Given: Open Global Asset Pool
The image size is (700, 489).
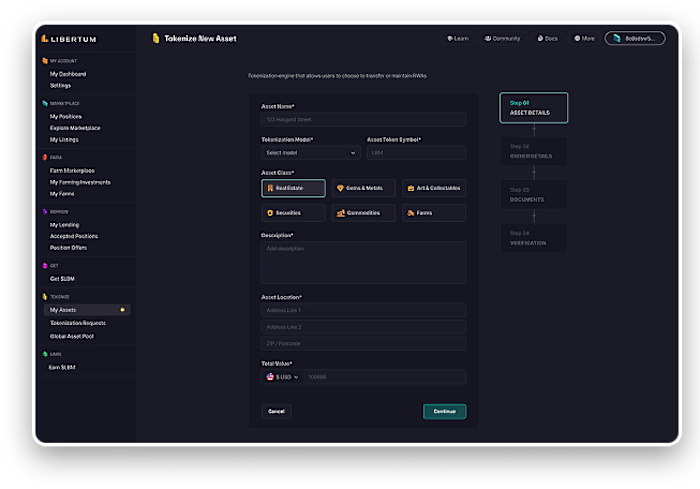Looking at the screenshot, I should (72, 336).
